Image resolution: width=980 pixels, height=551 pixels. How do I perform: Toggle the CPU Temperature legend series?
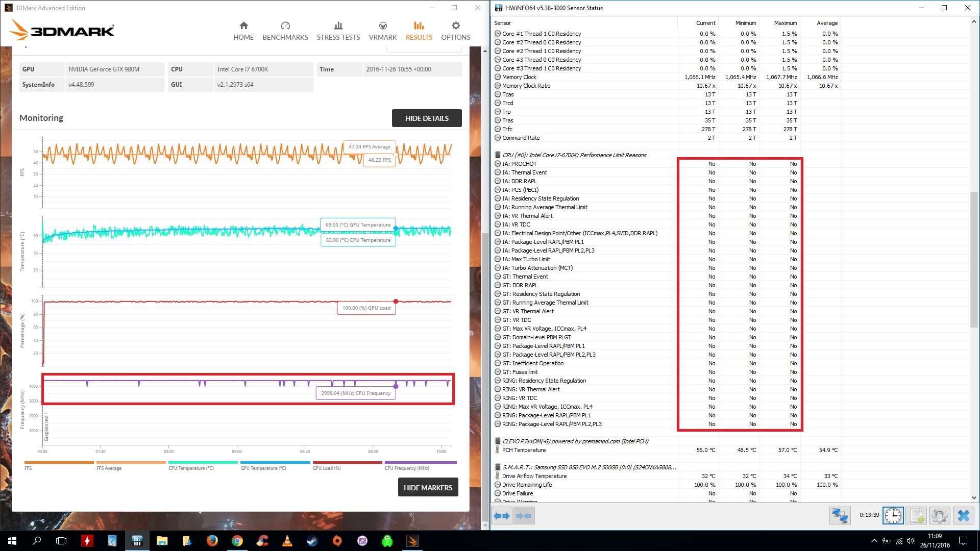coord(203,466)
